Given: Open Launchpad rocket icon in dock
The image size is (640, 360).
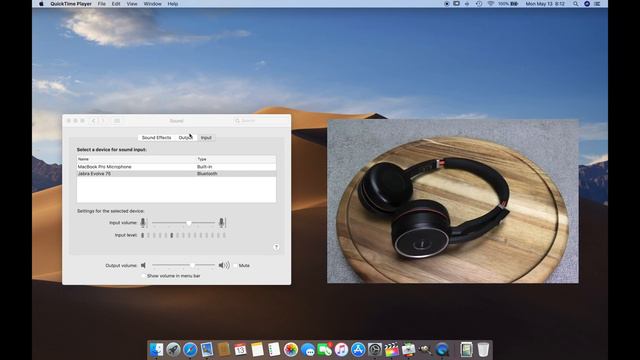Looking at the screenshot, I should 173,350.
